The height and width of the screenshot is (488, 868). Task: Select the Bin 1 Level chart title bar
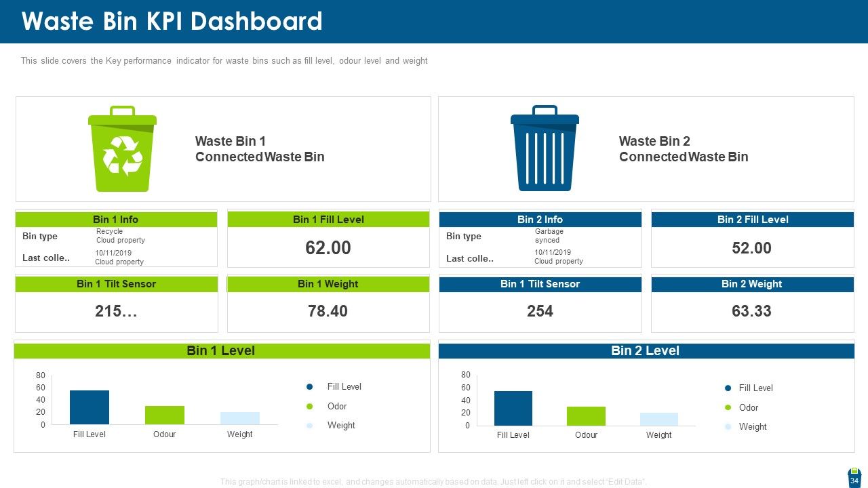222,351
